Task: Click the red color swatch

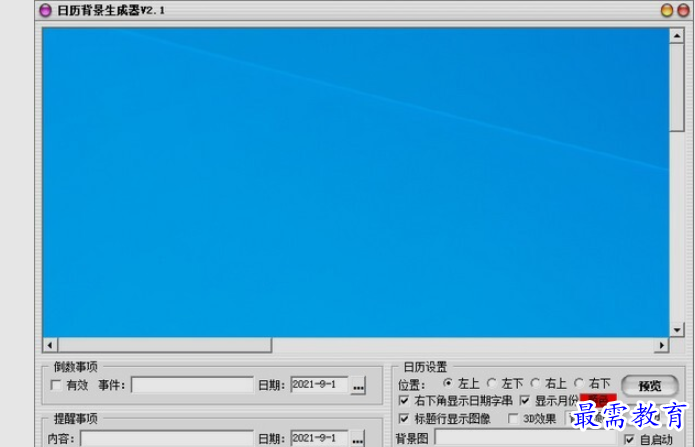Action: (598, 399)
